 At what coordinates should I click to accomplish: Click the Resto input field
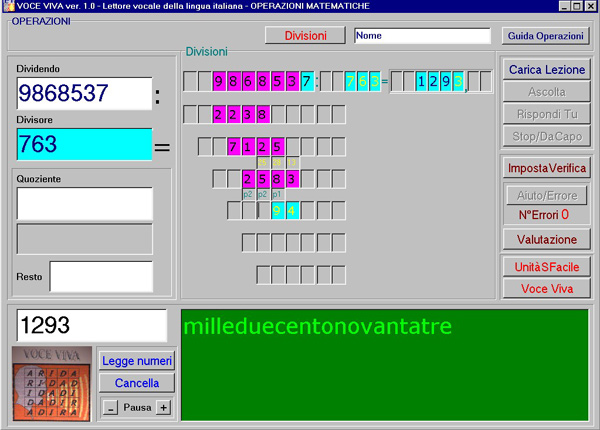click(101, 277)
